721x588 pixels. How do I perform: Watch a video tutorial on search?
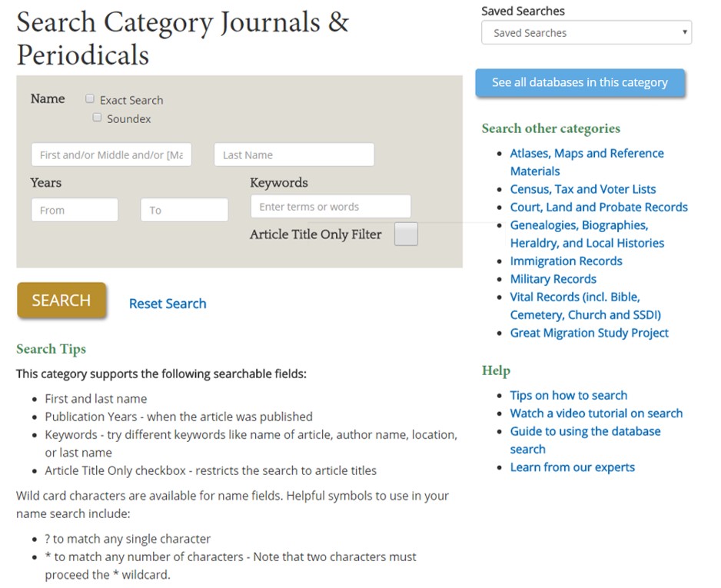coord(596,413)
